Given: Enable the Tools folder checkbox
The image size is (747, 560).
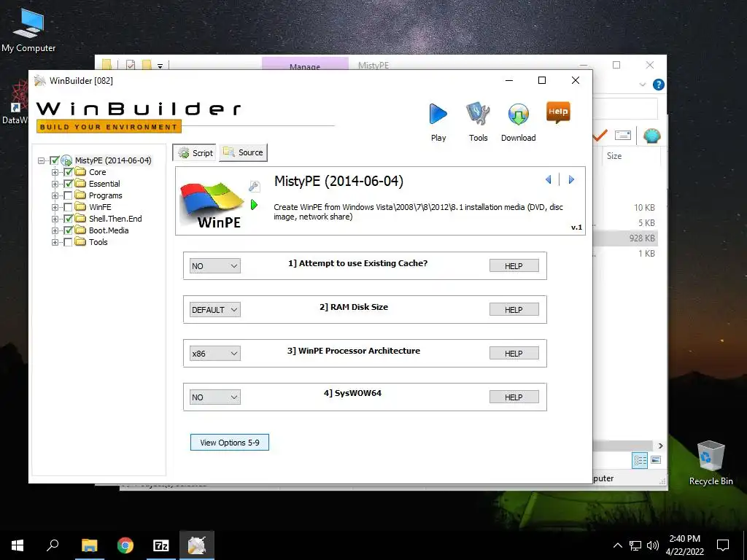Looking at the screenshot, I should [x=68, y=242].
